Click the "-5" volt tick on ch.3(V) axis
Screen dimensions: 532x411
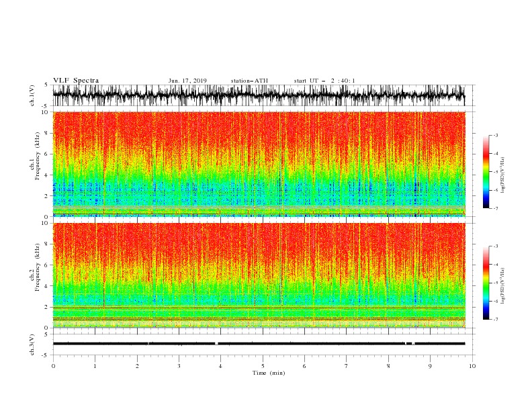(x=46, y=355)
